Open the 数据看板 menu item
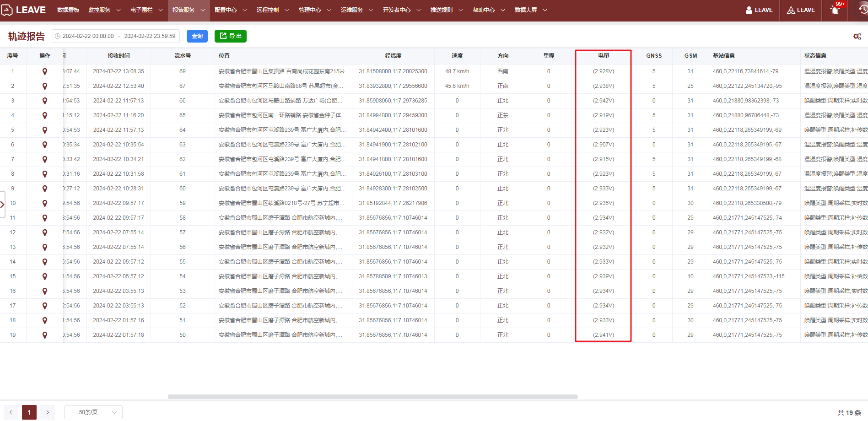 [68, 10]
